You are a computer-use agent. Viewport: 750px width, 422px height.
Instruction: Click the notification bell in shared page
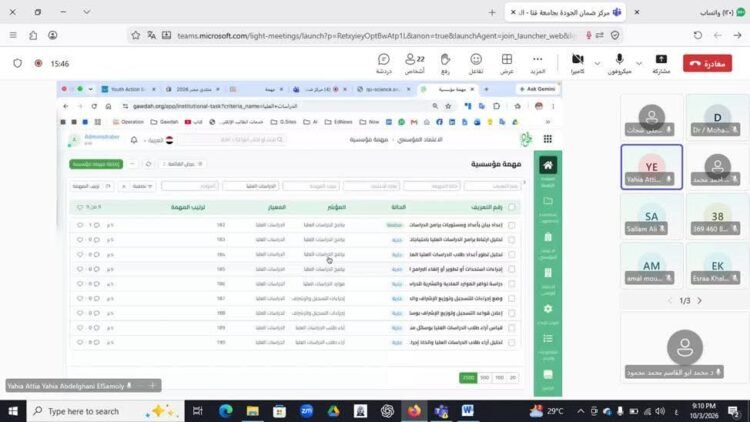tap(134, 140)
